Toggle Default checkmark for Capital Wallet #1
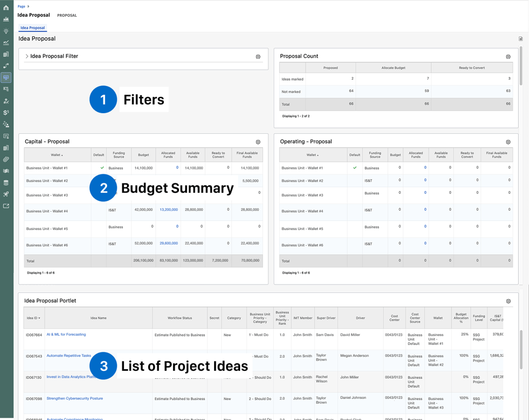Viewport: 529px width, 420px height. tap(102, 167)
